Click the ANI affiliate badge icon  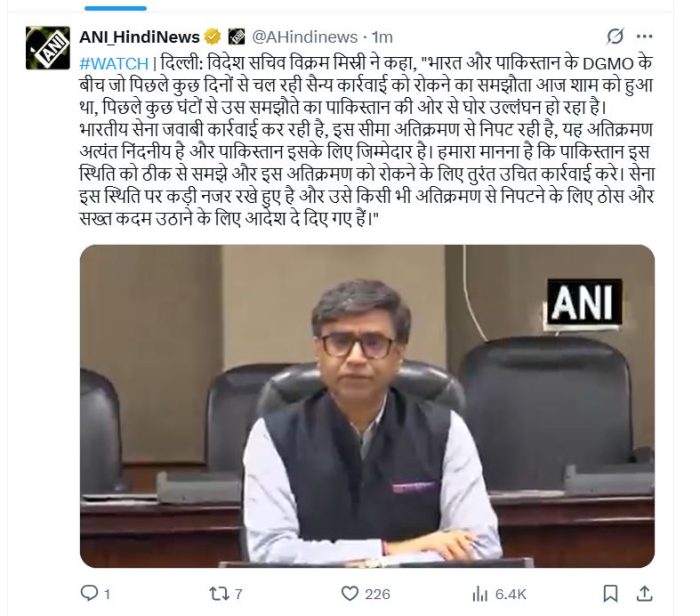(x=237, y=37)
